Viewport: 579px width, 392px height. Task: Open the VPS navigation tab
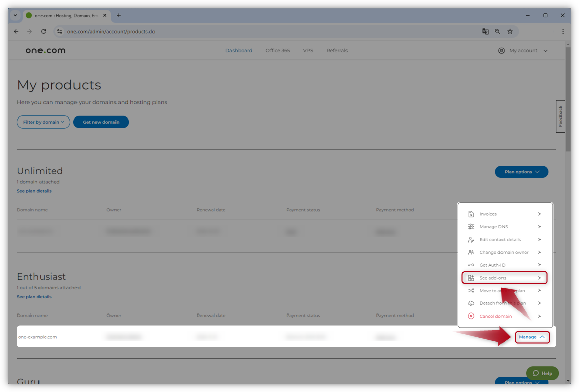tap(308, 51)
